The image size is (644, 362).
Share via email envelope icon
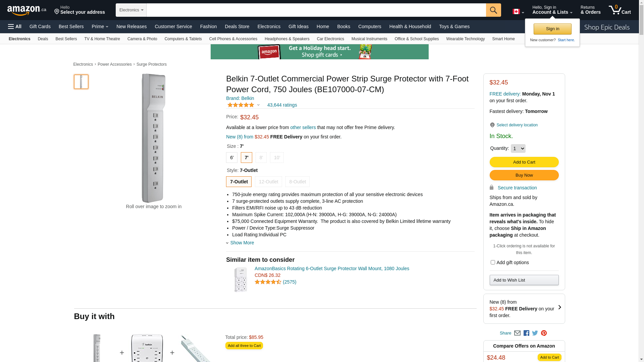517,333
